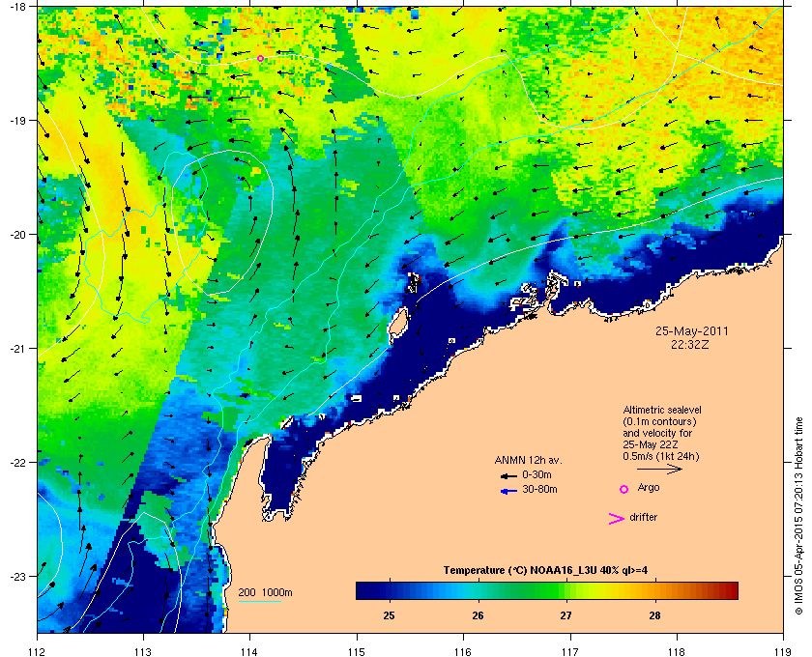Click the temperature color bar at 25
812x657 pixels.
(x=389, y=590)
